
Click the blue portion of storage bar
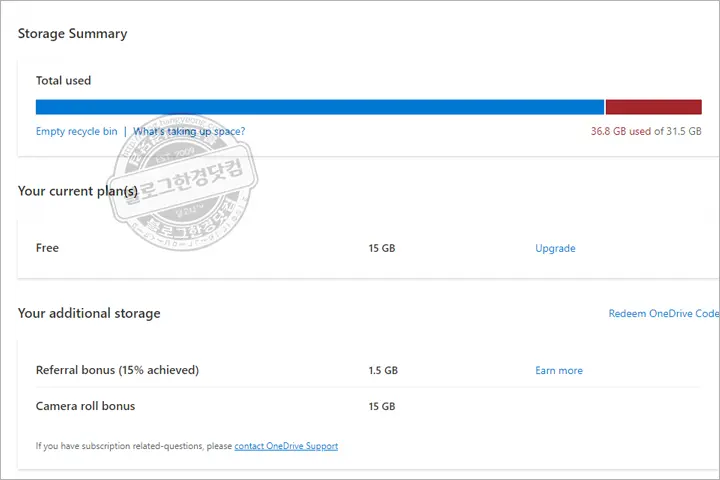click(320, 107)
